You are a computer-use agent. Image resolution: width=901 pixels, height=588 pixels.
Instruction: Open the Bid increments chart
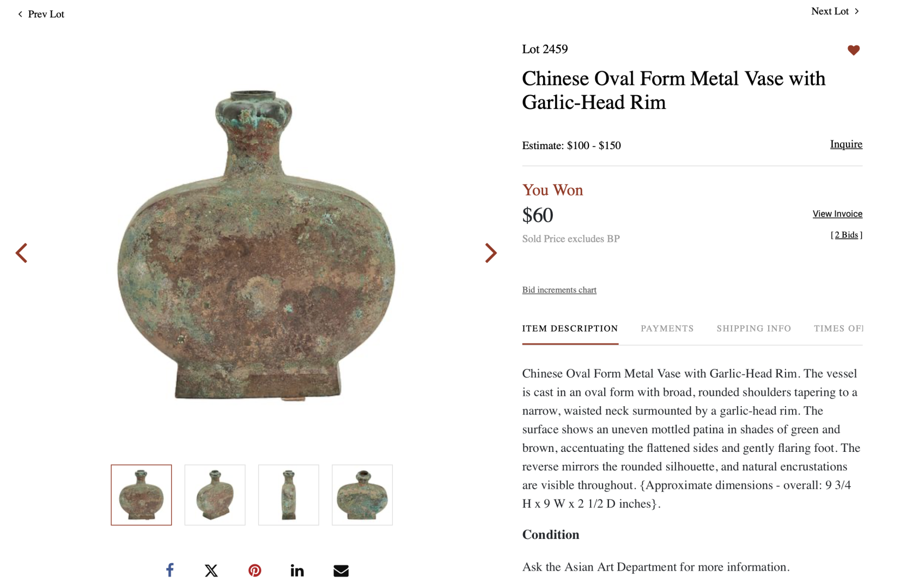coord(559,290)
